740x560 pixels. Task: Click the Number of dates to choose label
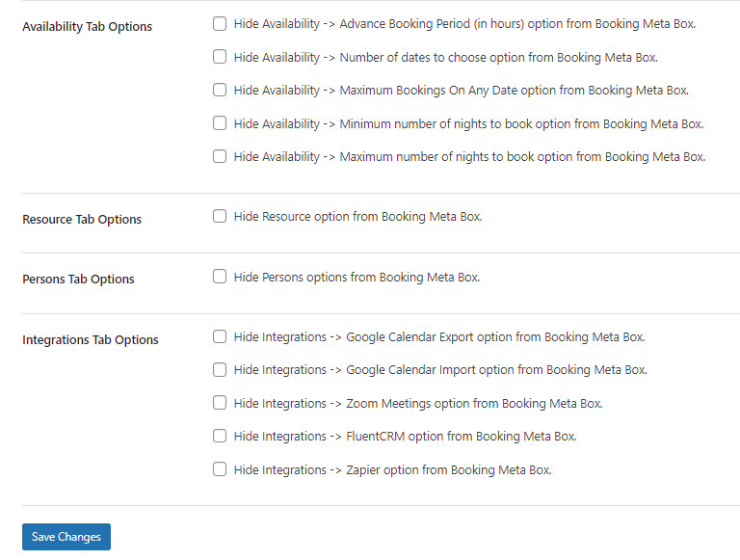pyautogui.click(x=445, y=58)
